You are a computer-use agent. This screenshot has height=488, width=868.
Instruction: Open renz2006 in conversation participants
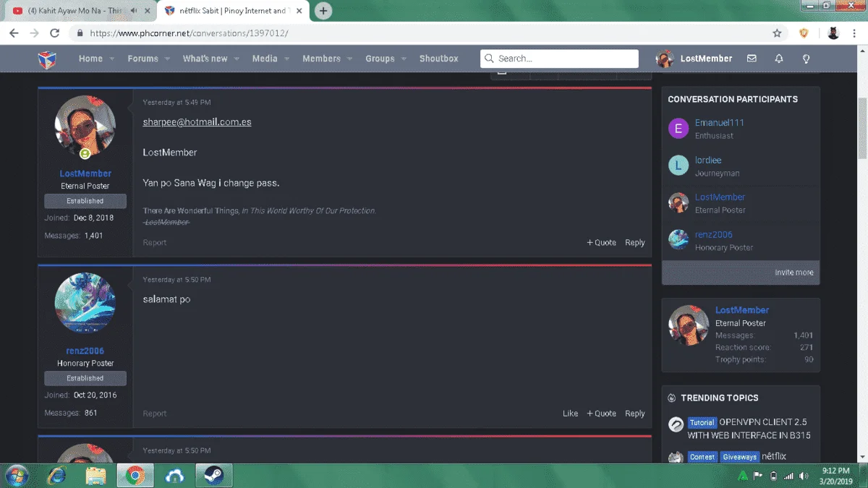coord(714,235)
